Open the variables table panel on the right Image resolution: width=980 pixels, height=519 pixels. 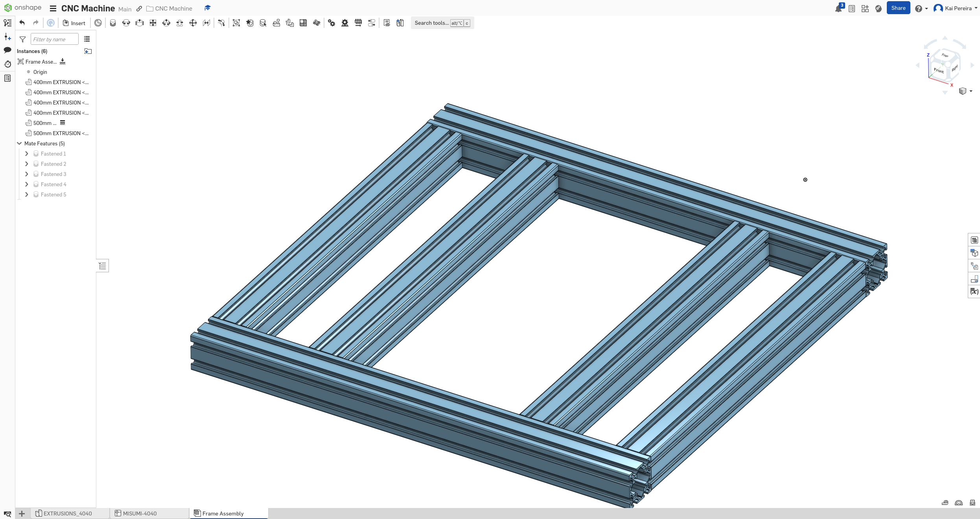[974, 292]
